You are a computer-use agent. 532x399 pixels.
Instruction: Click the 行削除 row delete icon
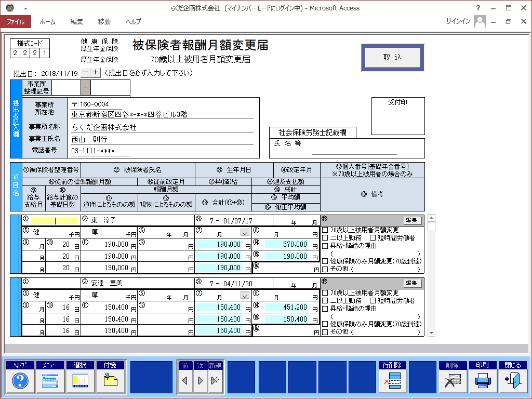pos(392,381)
